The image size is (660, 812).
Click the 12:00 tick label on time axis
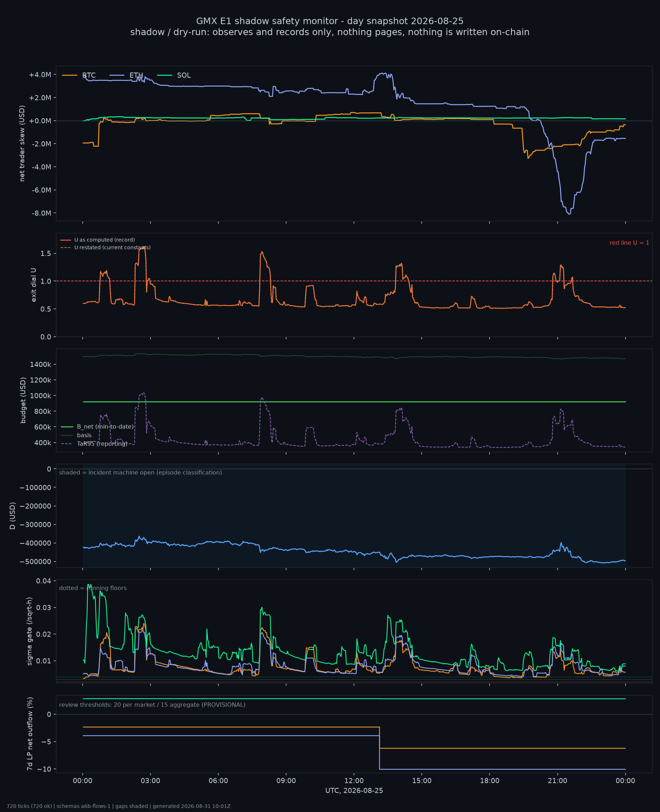[x=354, y=781]
